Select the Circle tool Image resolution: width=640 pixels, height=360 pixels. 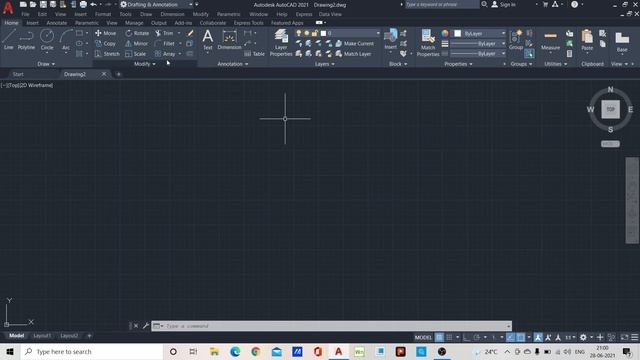pos(47,40)
